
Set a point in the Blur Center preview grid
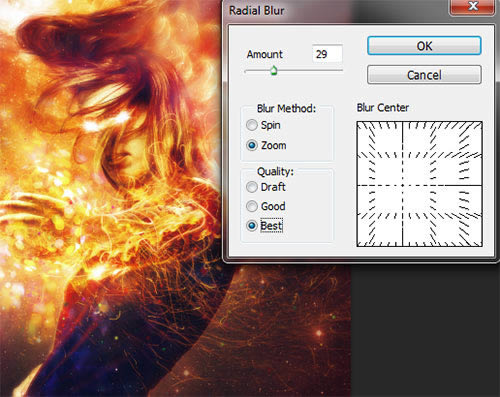point(419,184)
